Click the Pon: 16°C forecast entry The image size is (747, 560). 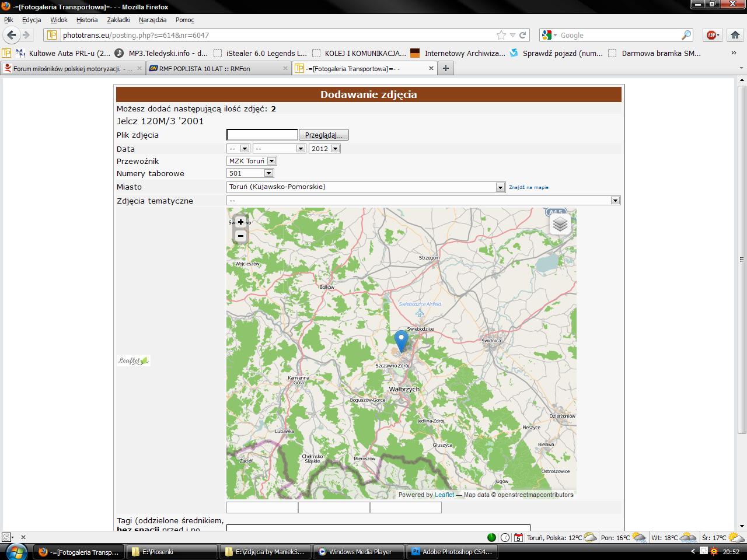coord(623,537)
